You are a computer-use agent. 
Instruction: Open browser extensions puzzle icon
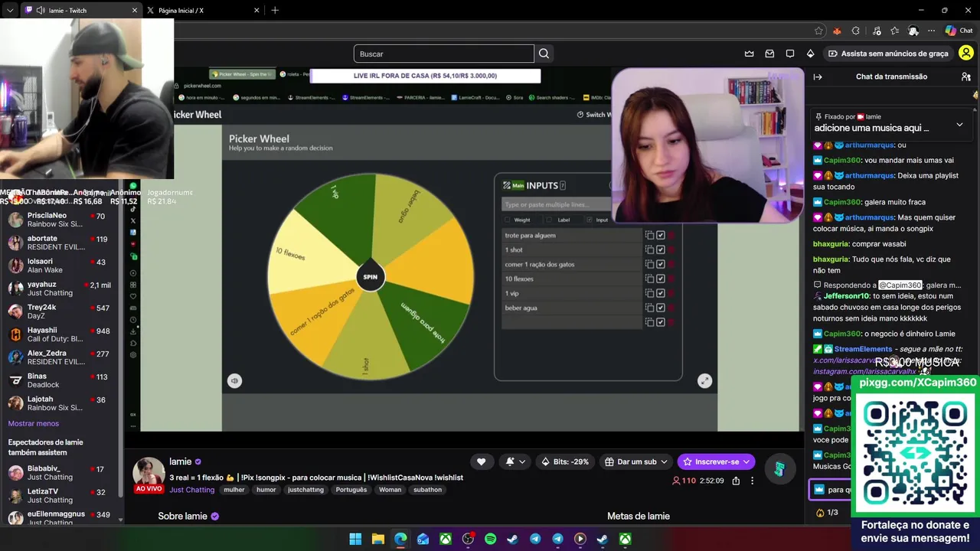(855, 31)
